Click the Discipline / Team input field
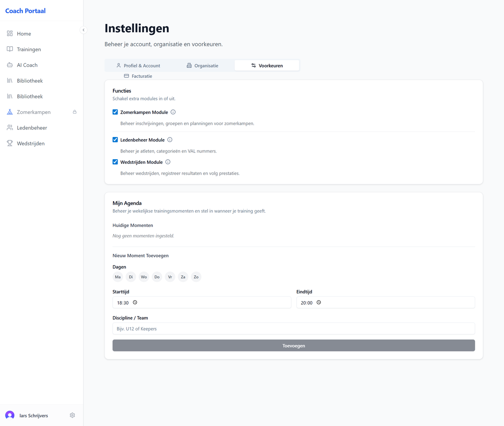Image resolution: width=504 pixels, height=426 pixels. (294, 329)
